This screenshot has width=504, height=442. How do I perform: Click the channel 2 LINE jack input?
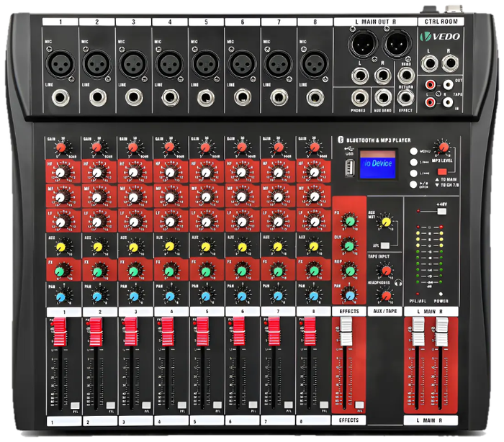click(98, 97)
